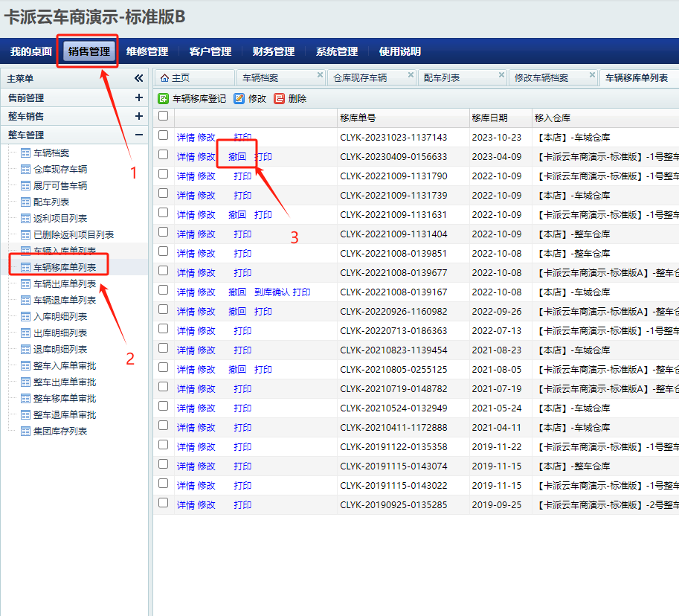Image resolution: width=679 pixels, height=616 pixels.
Task: Expand the 整车销售 section
Action: [x=138, y=116]
